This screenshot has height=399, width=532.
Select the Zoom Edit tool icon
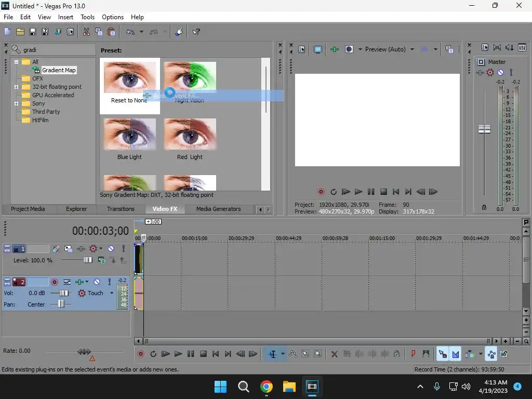tap(317, 354)
